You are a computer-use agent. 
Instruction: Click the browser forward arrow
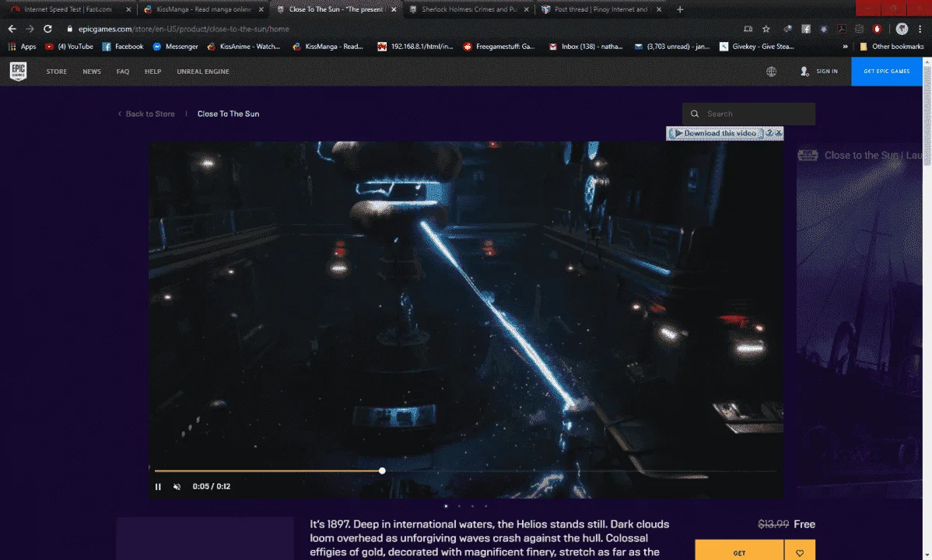pos(30,29)
